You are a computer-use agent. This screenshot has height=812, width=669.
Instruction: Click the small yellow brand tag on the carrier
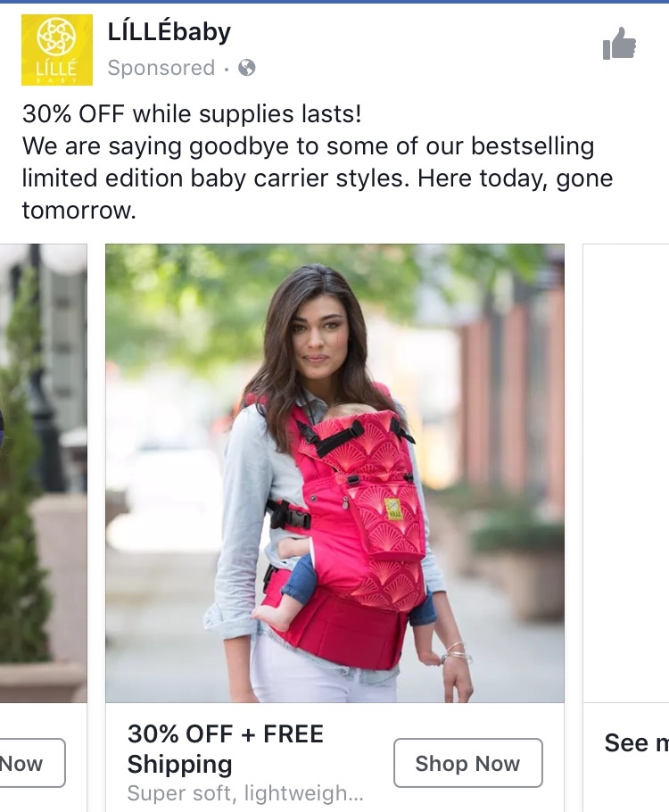[393, 509]
